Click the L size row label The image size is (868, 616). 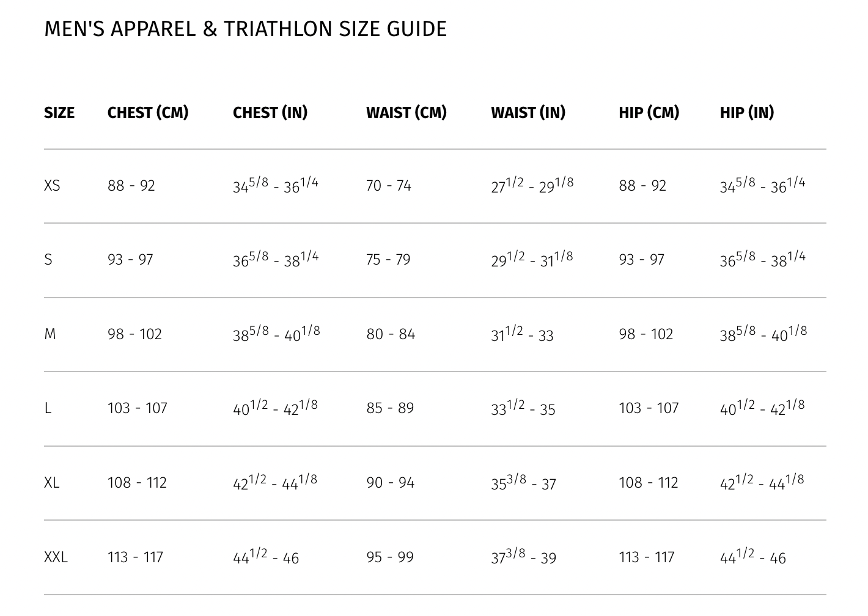coord(48,408)
